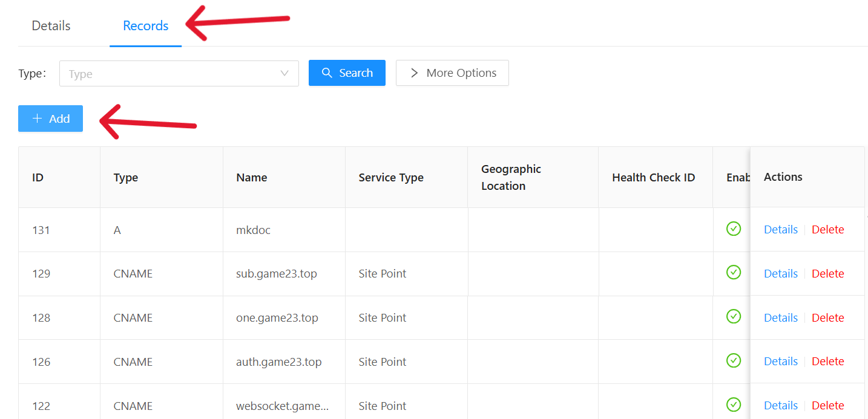Viewport: 868px width, 419px height.
Task: Delete the sub.game23.top record
Action: coord(827,274)
